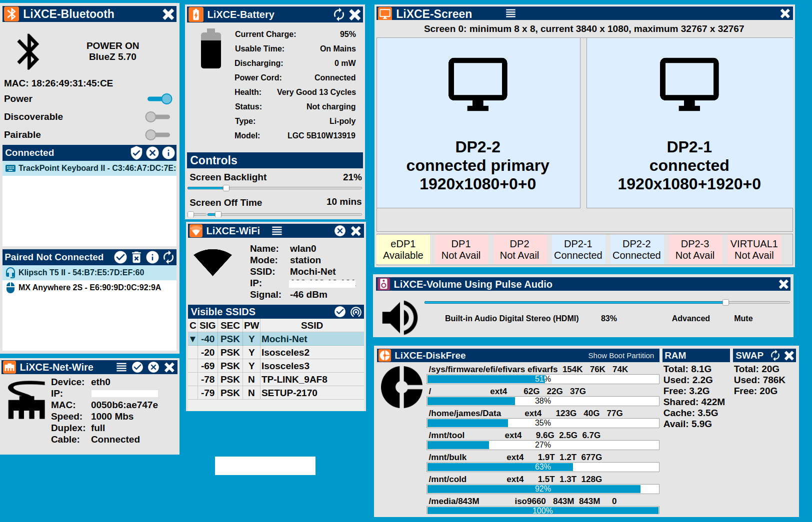Image resolution: width=812 pixels, height=522 pixels.
Task: Click the orange WiFi app icon in LiXCE-WiFi title
Action: 196,231
